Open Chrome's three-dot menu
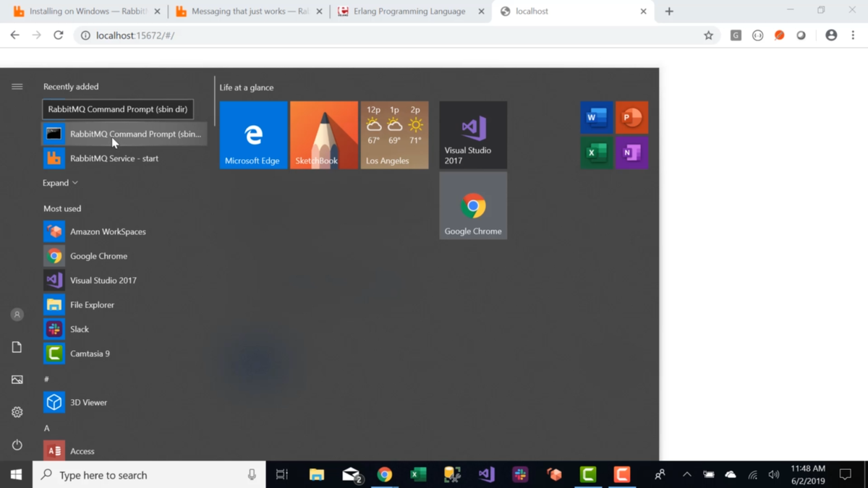Image resolution: width=868 pixels, height=488 pixels. click(853, 35)
